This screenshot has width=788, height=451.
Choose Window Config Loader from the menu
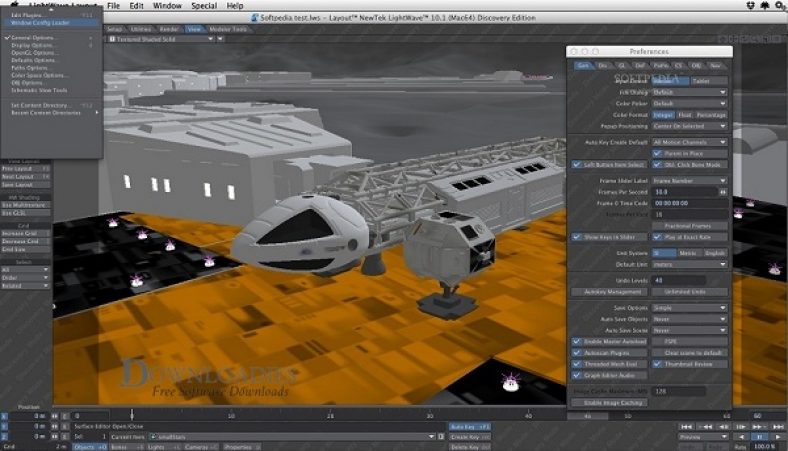pyautogui.click(x=38, y=22)
